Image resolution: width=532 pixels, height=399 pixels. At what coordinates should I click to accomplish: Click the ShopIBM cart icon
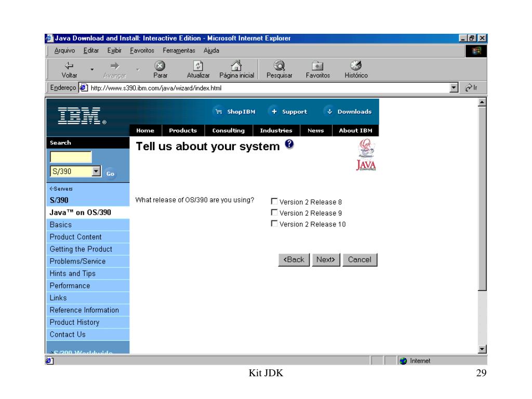[x=219, y=111]
